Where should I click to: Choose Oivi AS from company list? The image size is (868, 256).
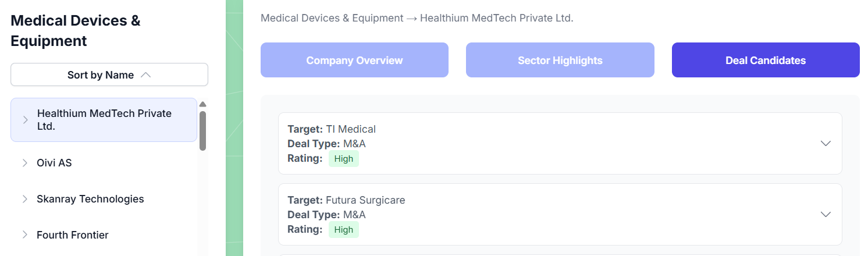pos(54,163)
